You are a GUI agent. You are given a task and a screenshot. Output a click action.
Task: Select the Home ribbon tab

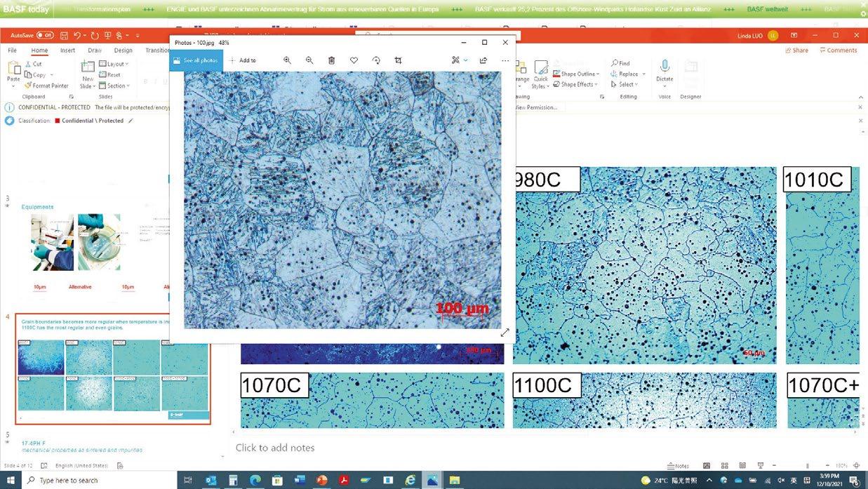[x=39, y=51]
